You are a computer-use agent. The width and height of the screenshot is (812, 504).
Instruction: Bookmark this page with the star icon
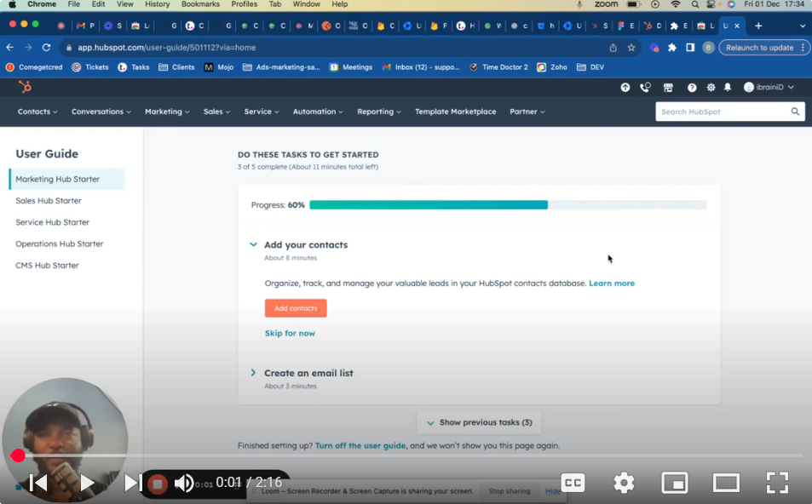[631, 48]
